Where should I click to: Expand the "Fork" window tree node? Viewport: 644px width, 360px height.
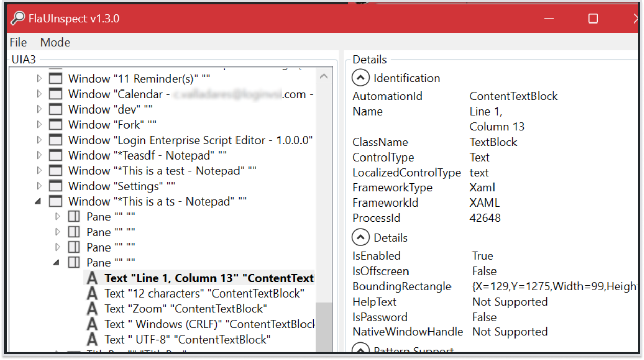pyautogui.click(x=39, y=125)
